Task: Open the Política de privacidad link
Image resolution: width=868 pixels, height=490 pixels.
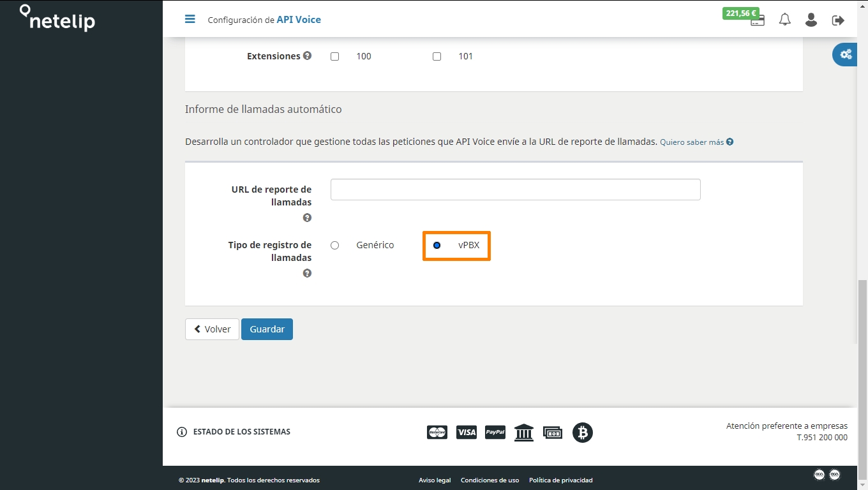Action: [x=561, y=480]
